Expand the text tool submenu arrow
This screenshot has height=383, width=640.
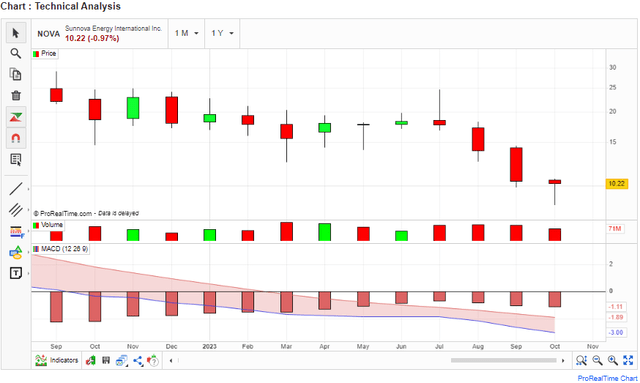point(28,273)
